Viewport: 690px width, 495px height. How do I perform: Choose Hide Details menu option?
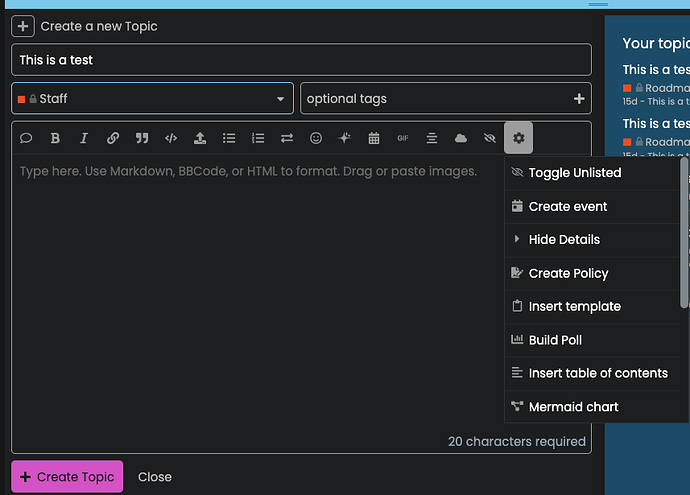tap(592, 240)
